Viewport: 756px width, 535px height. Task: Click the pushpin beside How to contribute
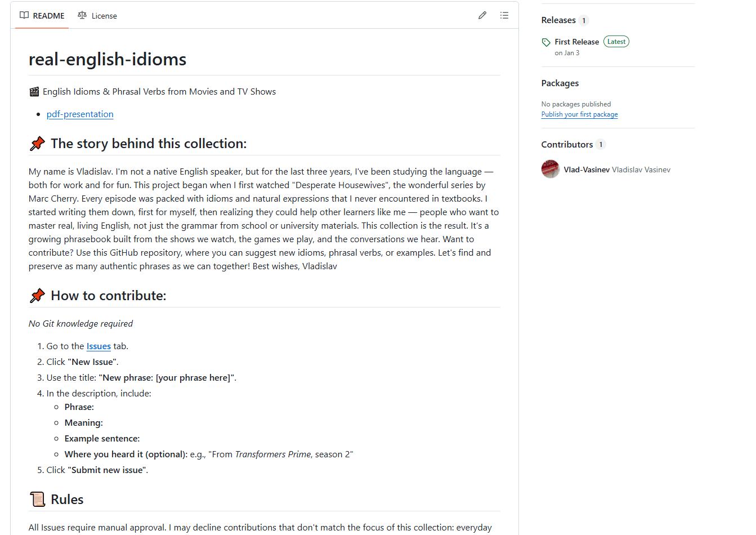(x=37, y=296)
